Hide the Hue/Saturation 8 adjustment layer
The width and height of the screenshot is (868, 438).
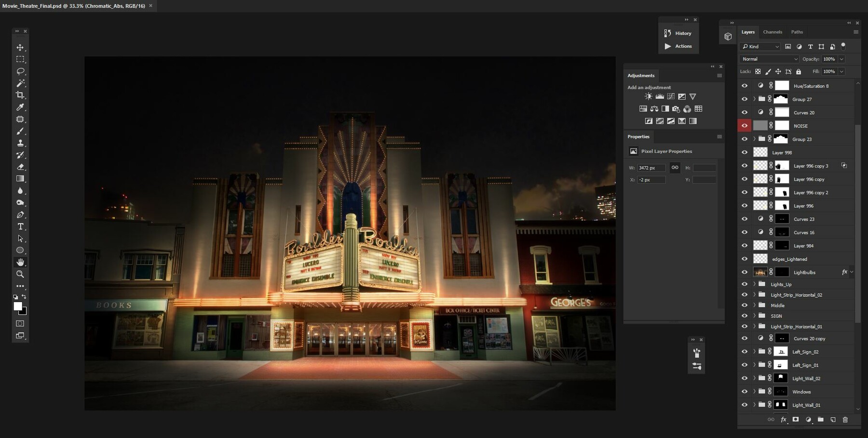(744, 85)
